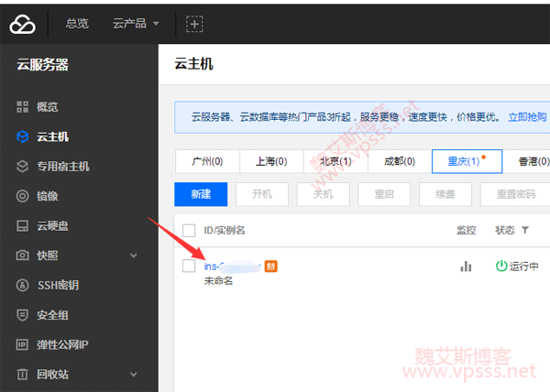Click the dashed plus add-shortcut icon

coord(194,24)
